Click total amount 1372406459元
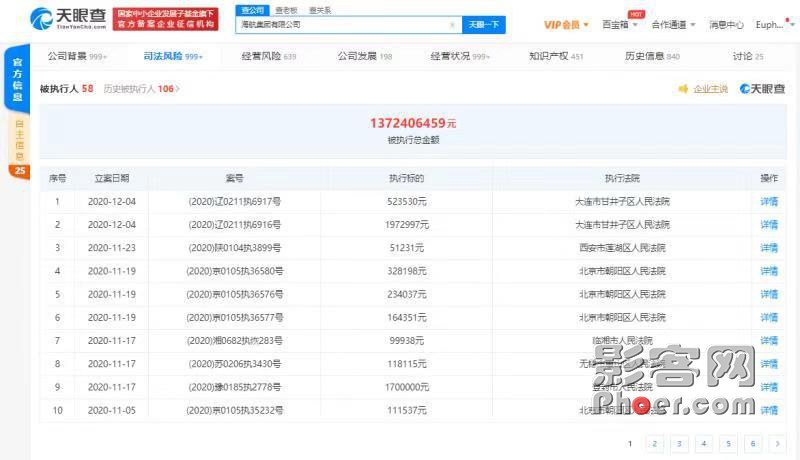 tap(413, 123)
